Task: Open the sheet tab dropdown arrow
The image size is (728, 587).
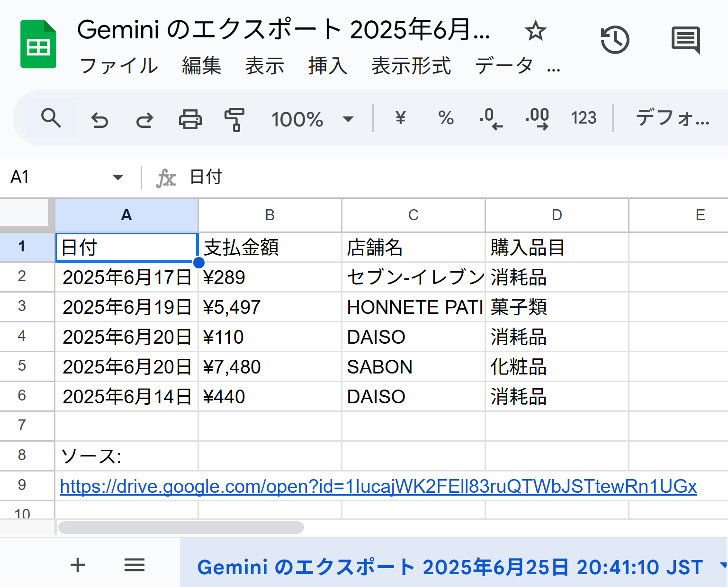Action: 723,564
